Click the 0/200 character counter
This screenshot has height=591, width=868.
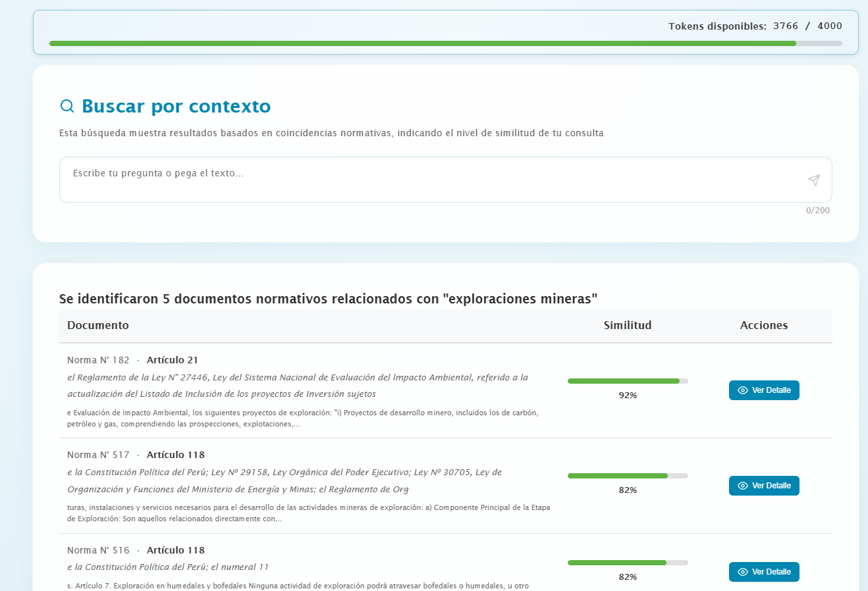pyautogui.click(x=817, y=211)
